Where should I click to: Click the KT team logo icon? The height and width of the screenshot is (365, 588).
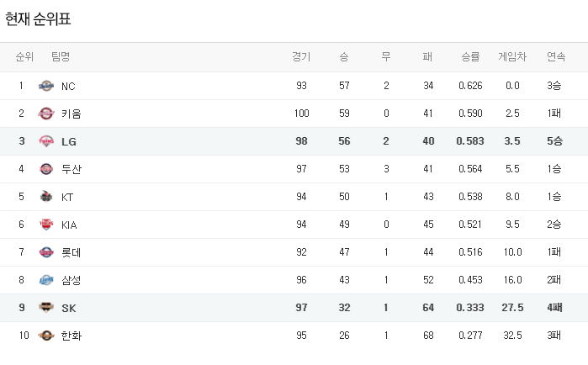click(46, 197)
